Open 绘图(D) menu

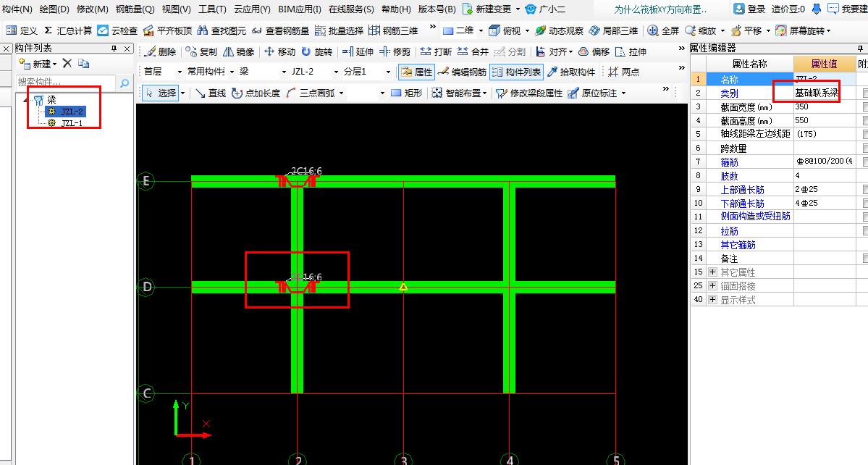(54, 9)
